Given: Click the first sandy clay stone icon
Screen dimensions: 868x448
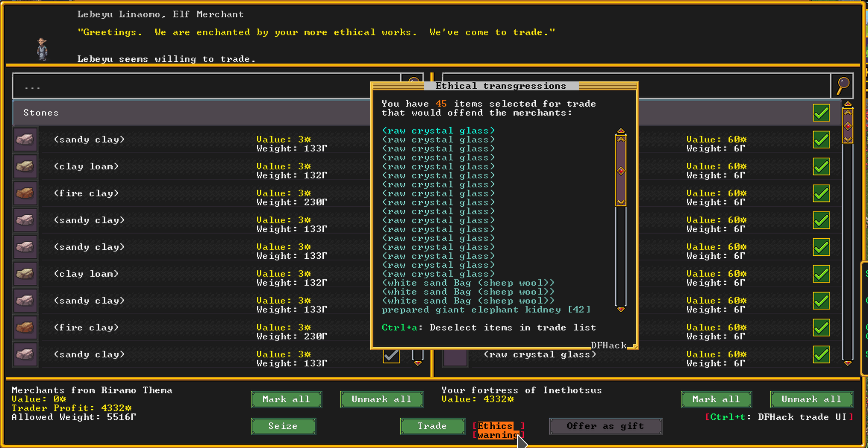Looking at the screenshot, I should [x=25, y=139].
